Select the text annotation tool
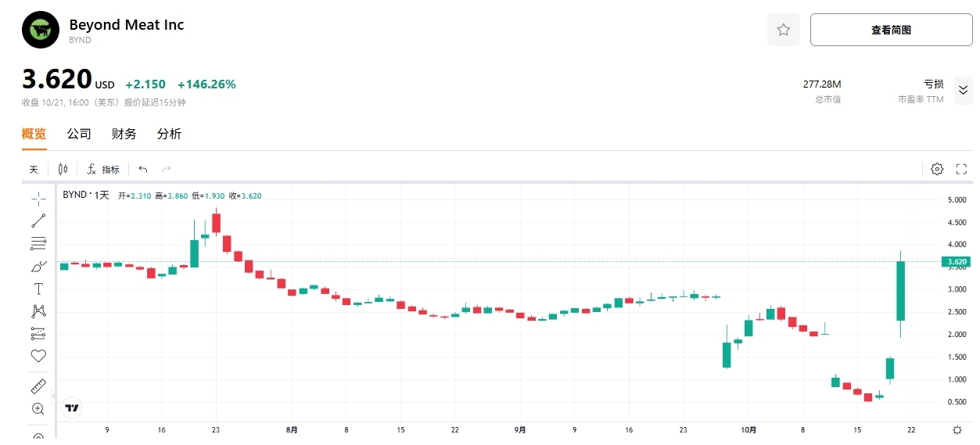Screen dimensions: 980x445 tap(38, 289)
